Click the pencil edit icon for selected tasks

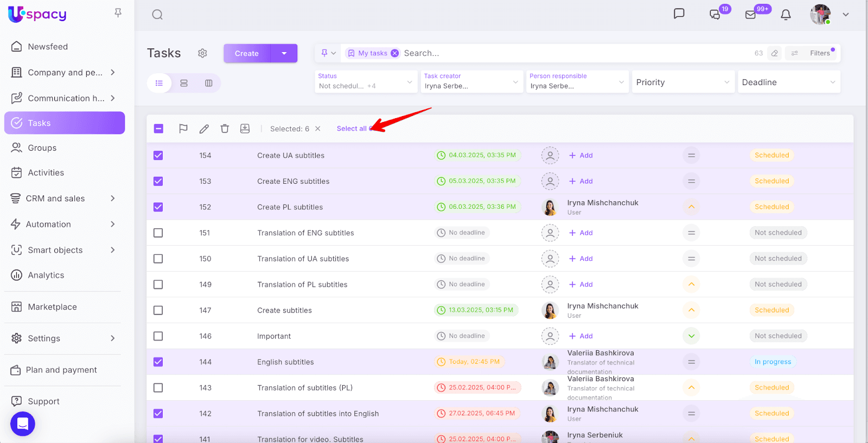[x=204, y=129]
